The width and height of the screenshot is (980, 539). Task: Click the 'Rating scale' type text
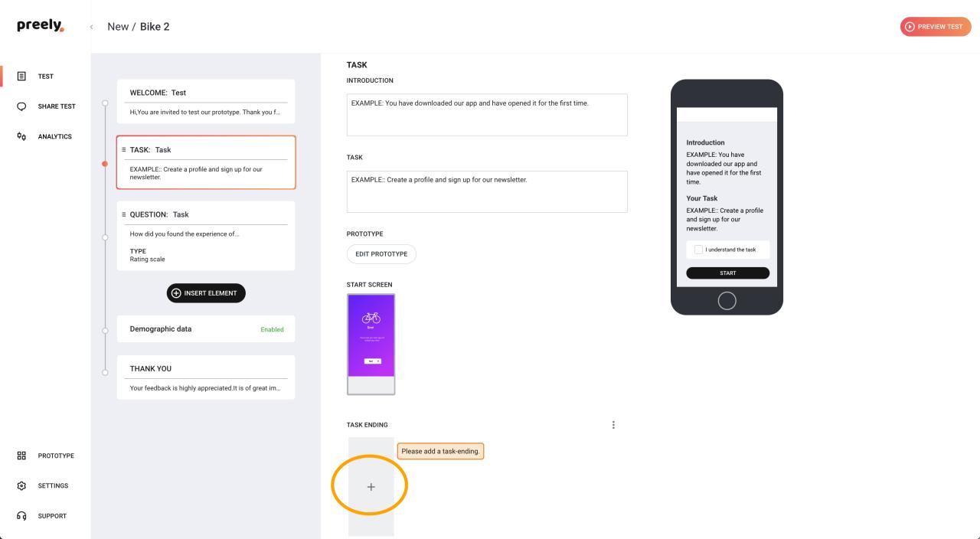147,259
